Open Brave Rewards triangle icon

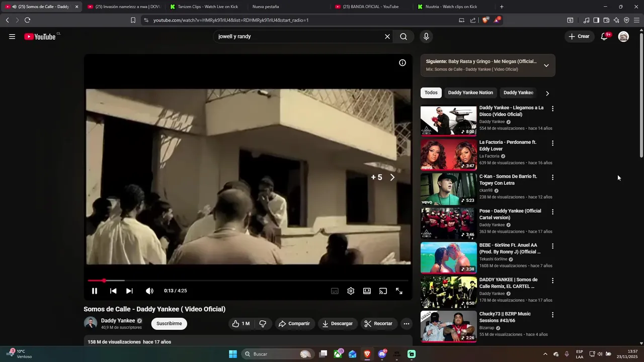point(497,20)
